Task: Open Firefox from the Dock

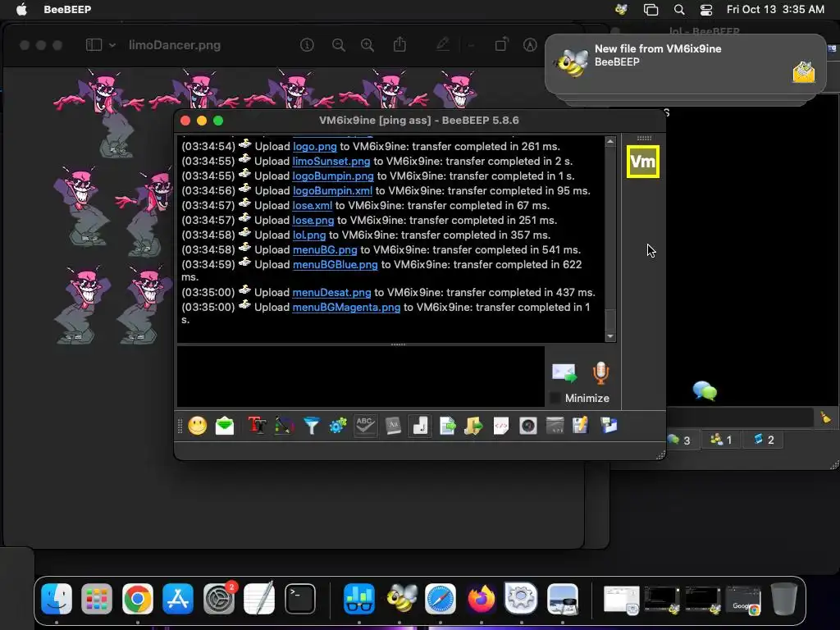Action: coord(481,598)
